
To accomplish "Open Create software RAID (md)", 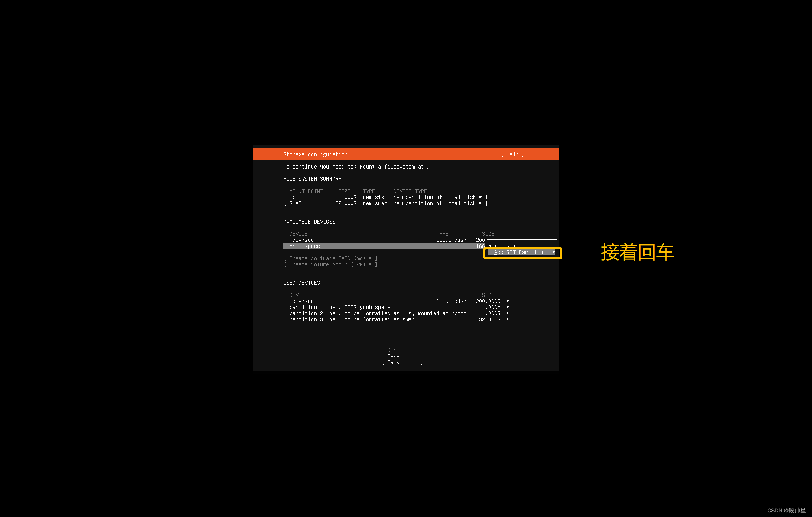I will tap(331, 258).
